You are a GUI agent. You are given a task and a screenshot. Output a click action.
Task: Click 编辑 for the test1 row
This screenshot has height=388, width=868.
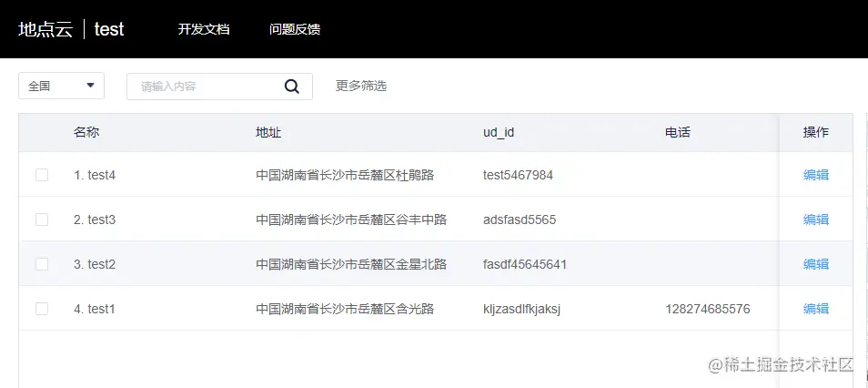pyautogui.click(x=816, y=309)
